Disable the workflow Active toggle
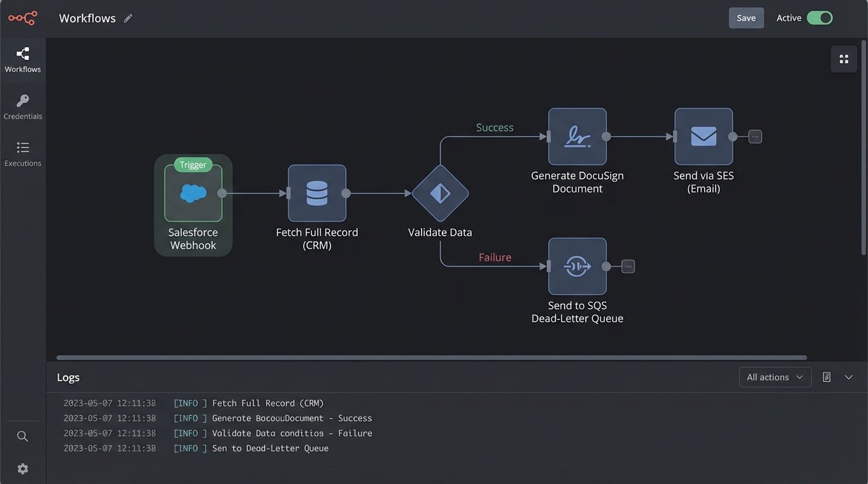Screen dimensions: 868x484 click(820, 18)
